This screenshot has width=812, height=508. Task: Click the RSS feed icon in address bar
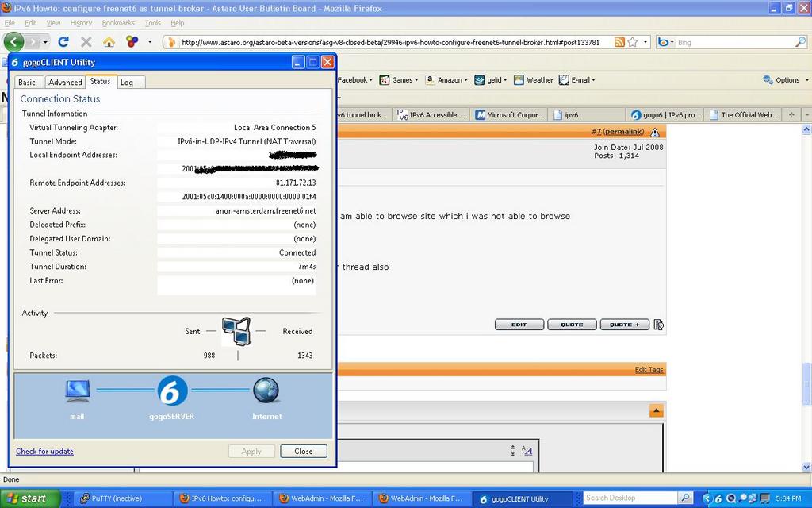[x=619, y=42]
